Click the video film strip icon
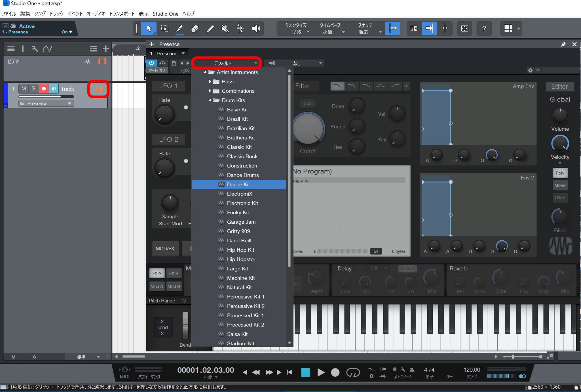Viewport: 581px width, 392px height. point(102,61)
